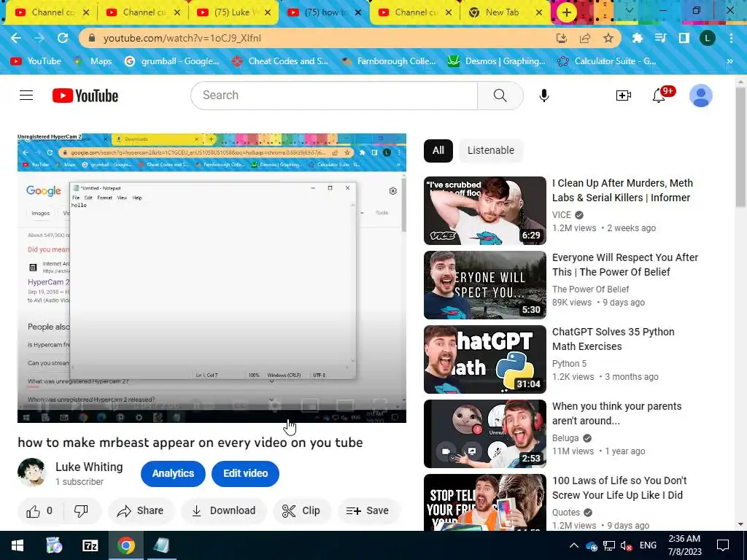
Task: Show hidden system tray icons
Action: (574, 545)
